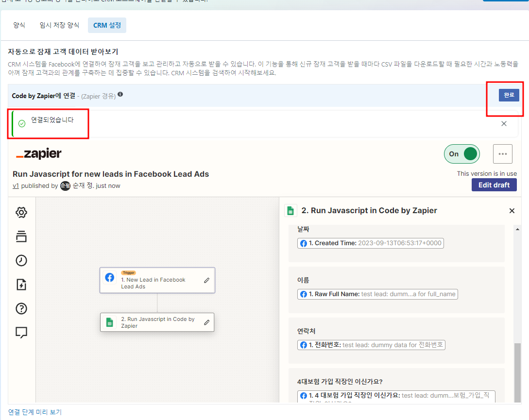The width and height of the screenshot is (529, 420).
Task: Click the Trigger badge on step 1
Action: tap(129, 272)
